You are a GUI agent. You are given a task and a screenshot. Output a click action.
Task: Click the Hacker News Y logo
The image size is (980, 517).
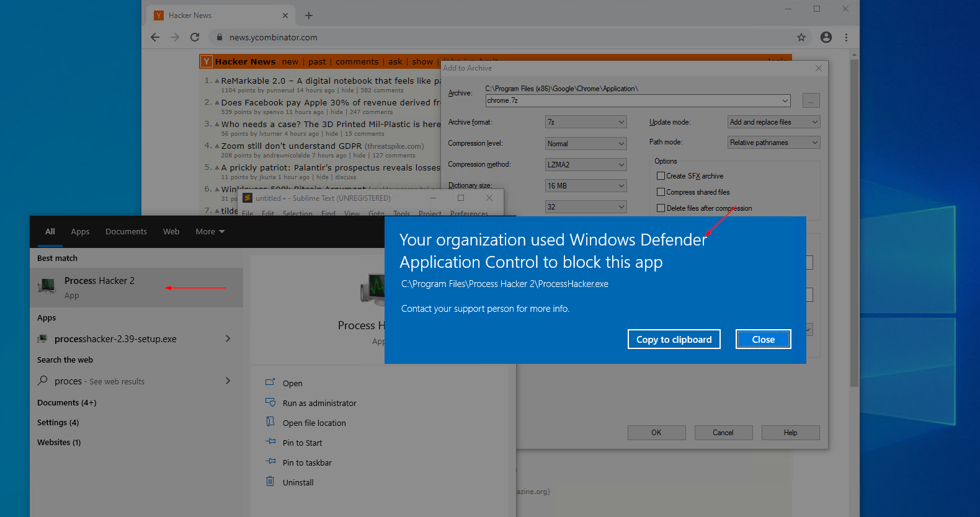[207, 61]
